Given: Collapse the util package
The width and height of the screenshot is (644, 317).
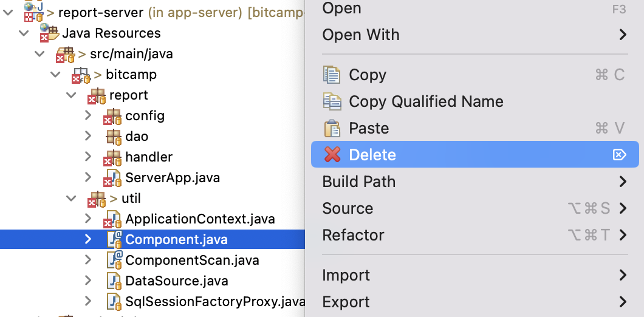Looking at the screenshot, I should tap(71, 199).
